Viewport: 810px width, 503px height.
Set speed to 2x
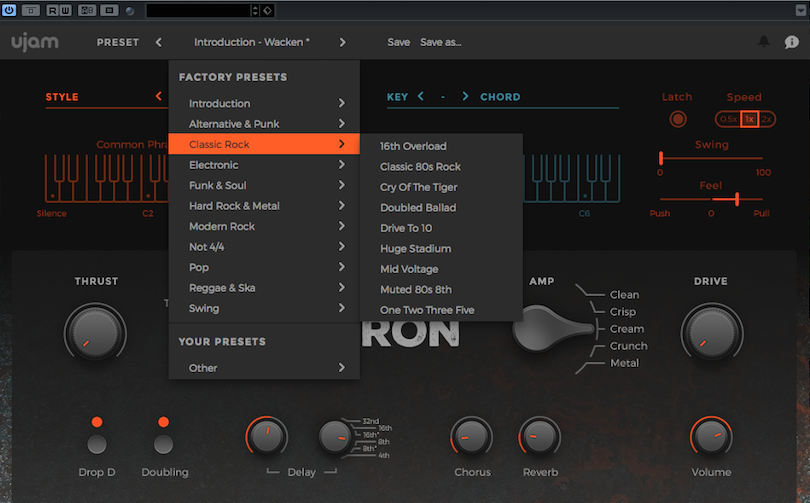tap(767, 119)
